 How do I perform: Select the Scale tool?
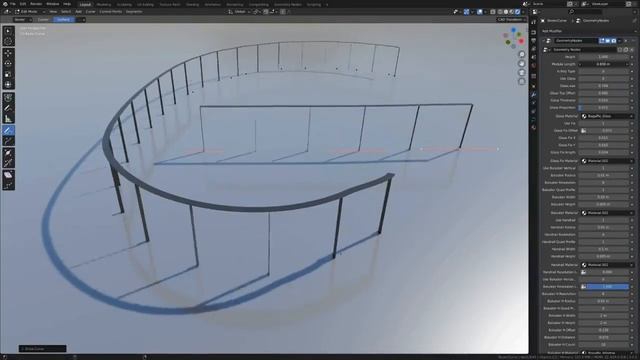point(8,74)
